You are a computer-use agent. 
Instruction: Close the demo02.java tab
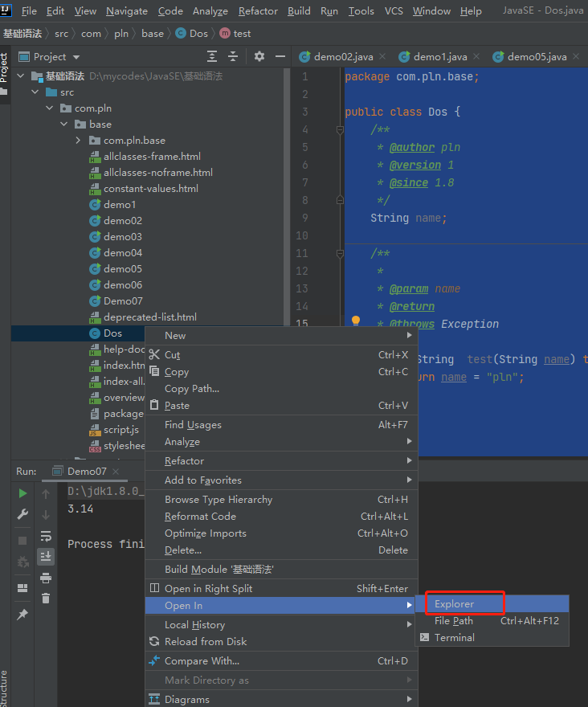[383, 56]
